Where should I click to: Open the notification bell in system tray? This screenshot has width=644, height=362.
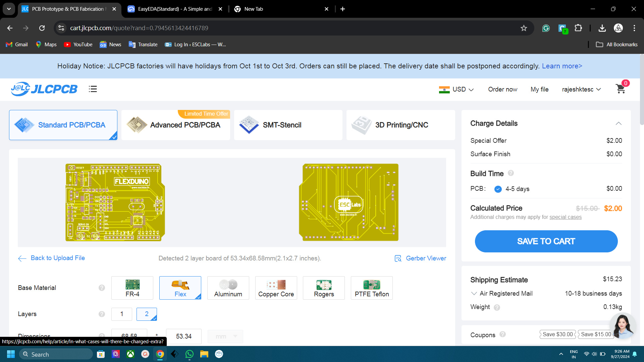[x=635, y=354]
